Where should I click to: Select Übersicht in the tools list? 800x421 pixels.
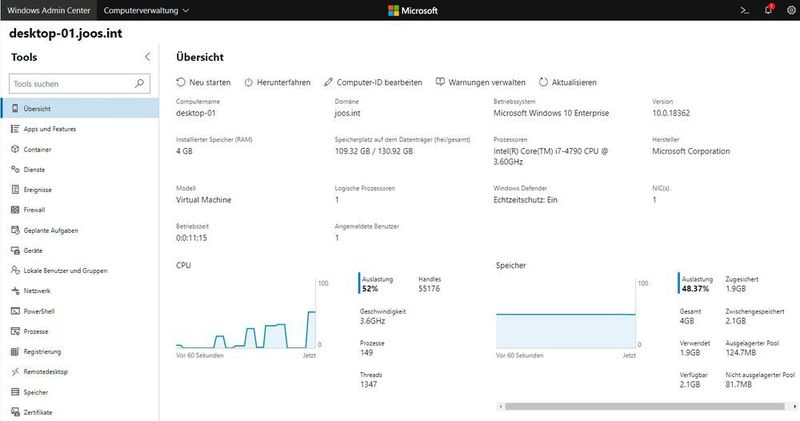point(80,108)
